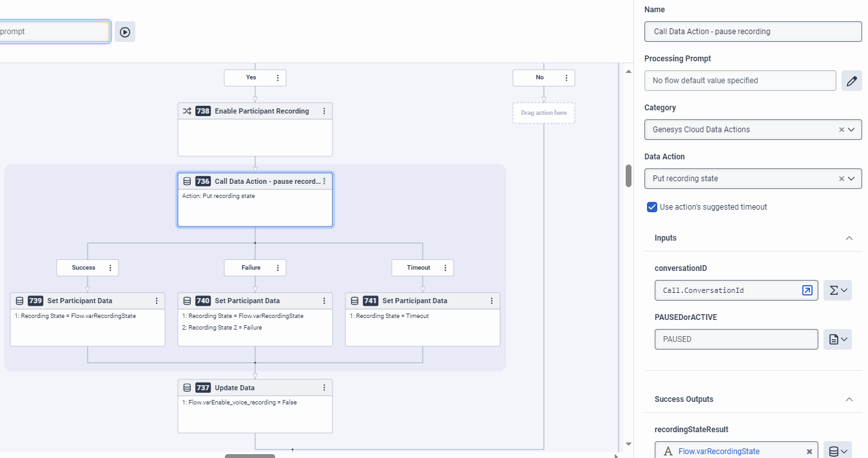Screen dimensions: 868x458
Task: Click the play prompt button
Action: coord(125,32)
